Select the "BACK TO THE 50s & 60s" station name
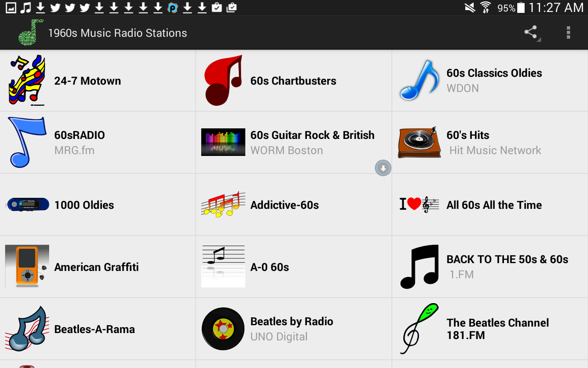588x368 pixels. tap(508, 259)
